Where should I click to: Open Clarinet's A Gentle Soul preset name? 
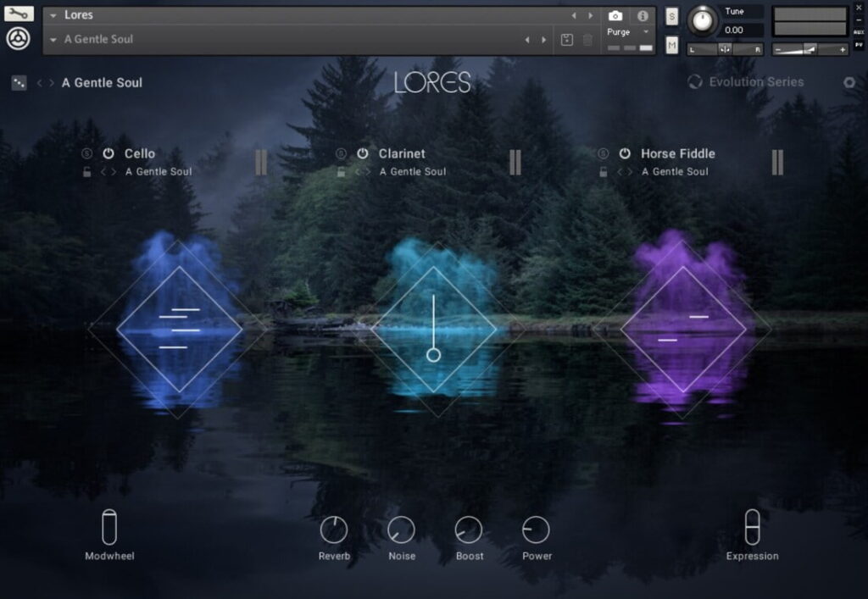[413, 171]
